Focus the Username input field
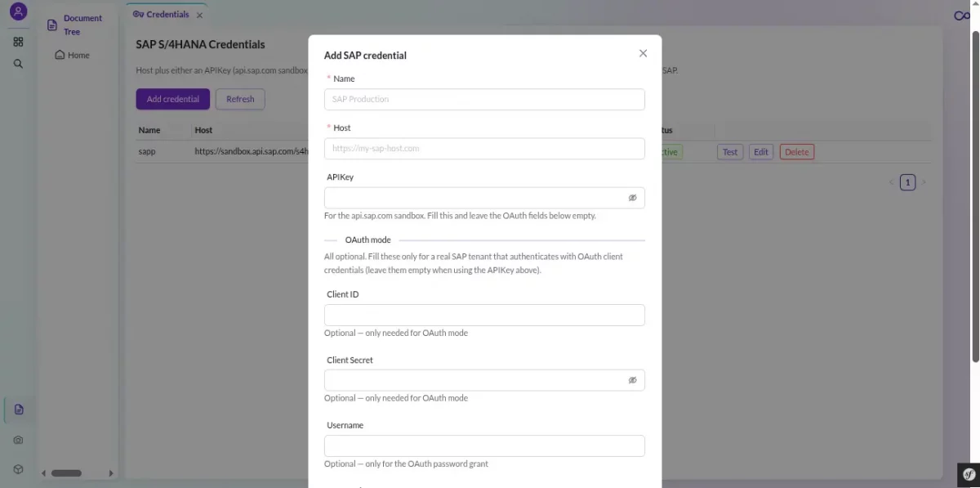Image resolution: width=980 pixels, height=488 pixels. click(484, 445)
